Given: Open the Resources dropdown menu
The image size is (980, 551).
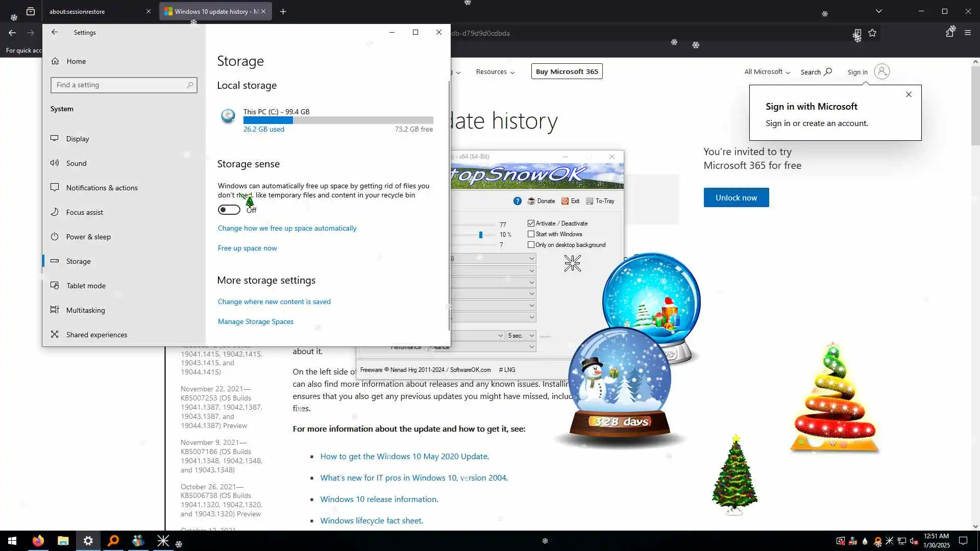Looking at the screenshot, I should coord(495,72).
